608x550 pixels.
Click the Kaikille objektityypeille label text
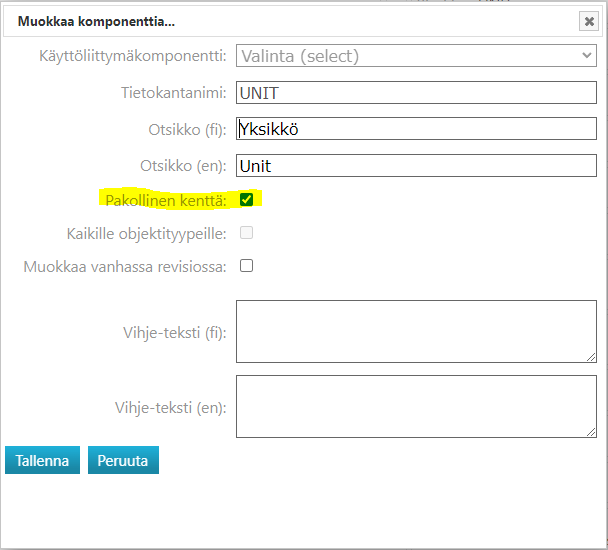146,234
